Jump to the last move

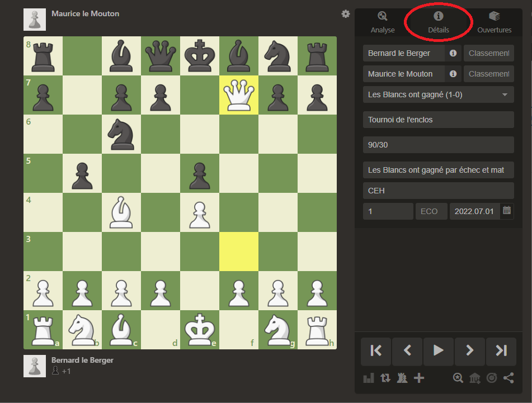501,350
